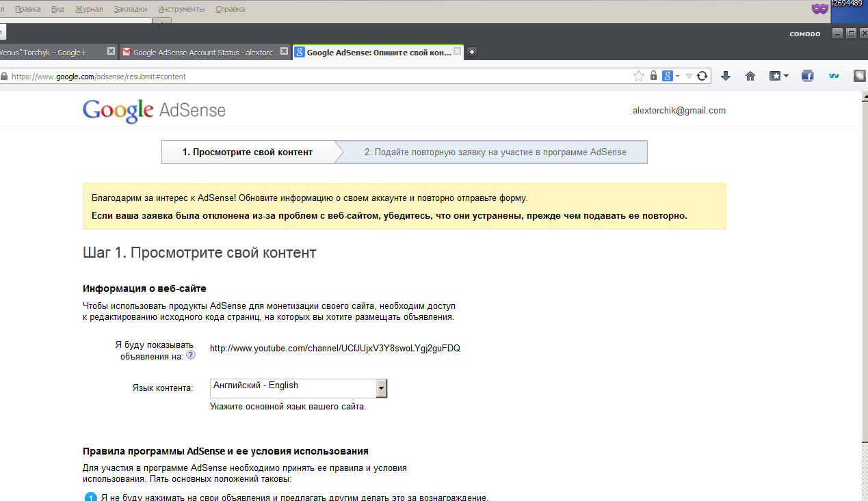Open the Правка menu
The width and height of the screenshot is (868, 501).
(x=27, y=9)
